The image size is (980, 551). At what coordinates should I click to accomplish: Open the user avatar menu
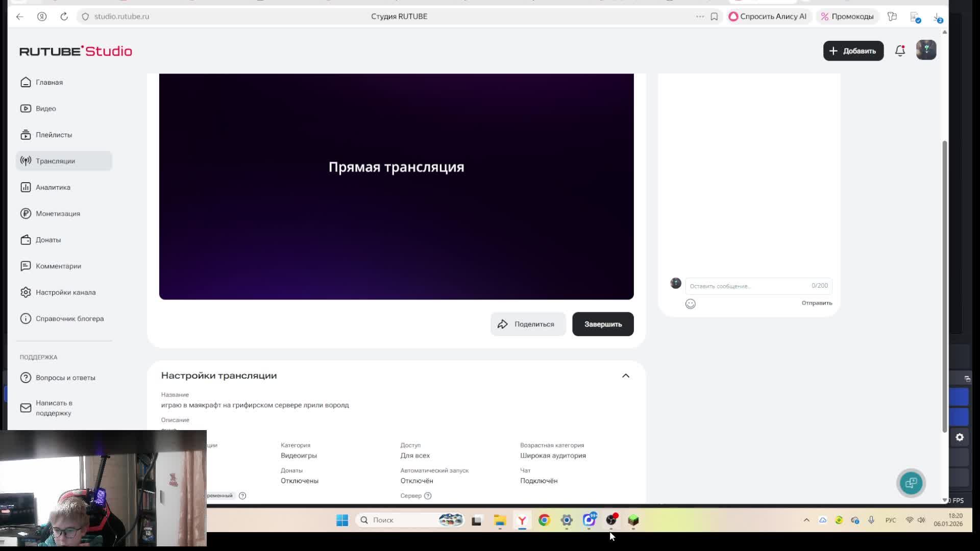[926, 51]
